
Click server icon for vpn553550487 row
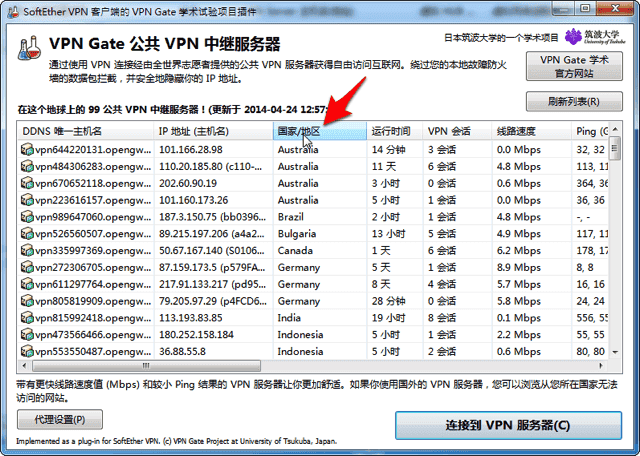(x=27, y=351)
